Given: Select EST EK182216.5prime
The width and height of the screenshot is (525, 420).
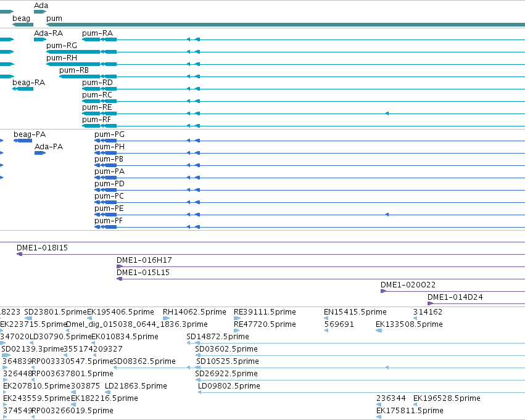Looking at the screenshot, I should click(x=104, y=399).
